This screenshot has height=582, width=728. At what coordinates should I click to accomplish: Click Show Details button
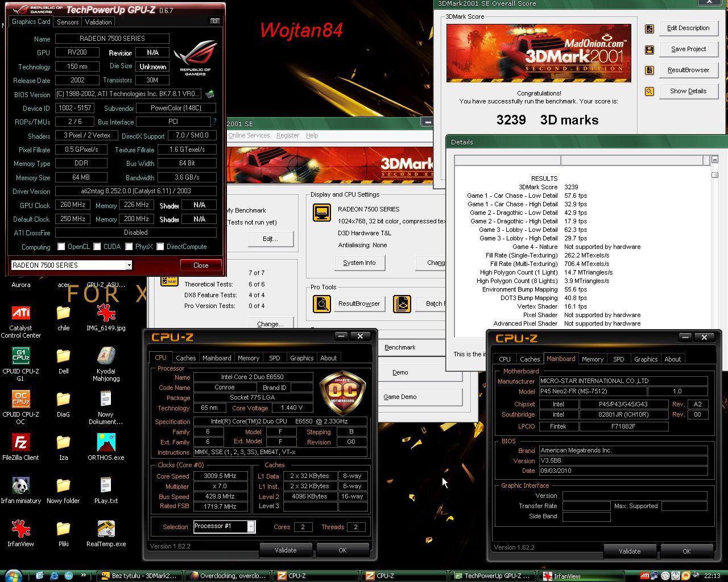tap(688, 91)
